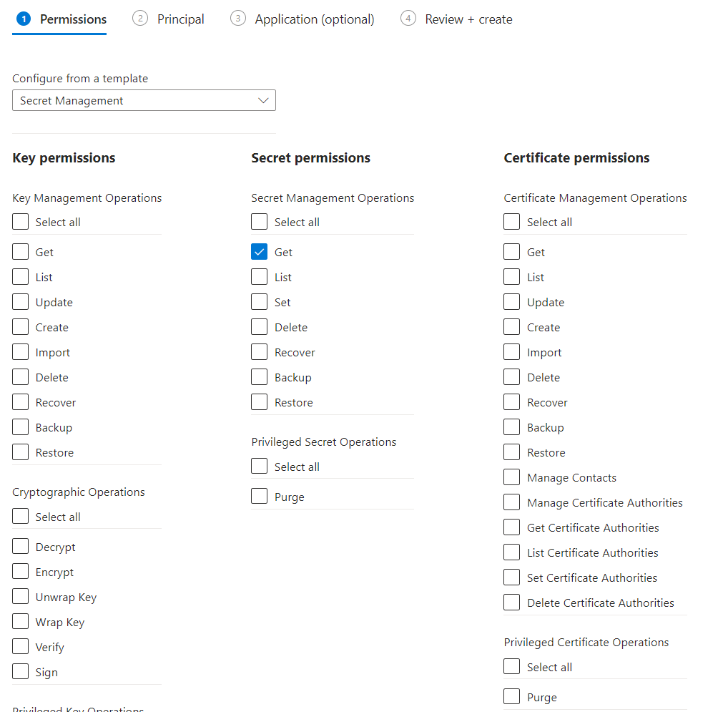Click the Permissions step tab
This screenshot has height=712, width=728.
pos(73,19)
